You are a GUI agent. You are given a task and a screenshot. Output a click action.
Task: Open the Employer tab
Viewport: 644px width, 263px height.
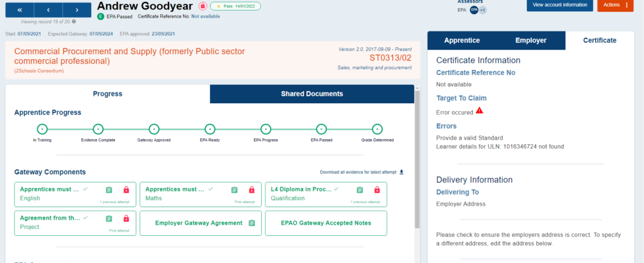click(x=531, y=40)
